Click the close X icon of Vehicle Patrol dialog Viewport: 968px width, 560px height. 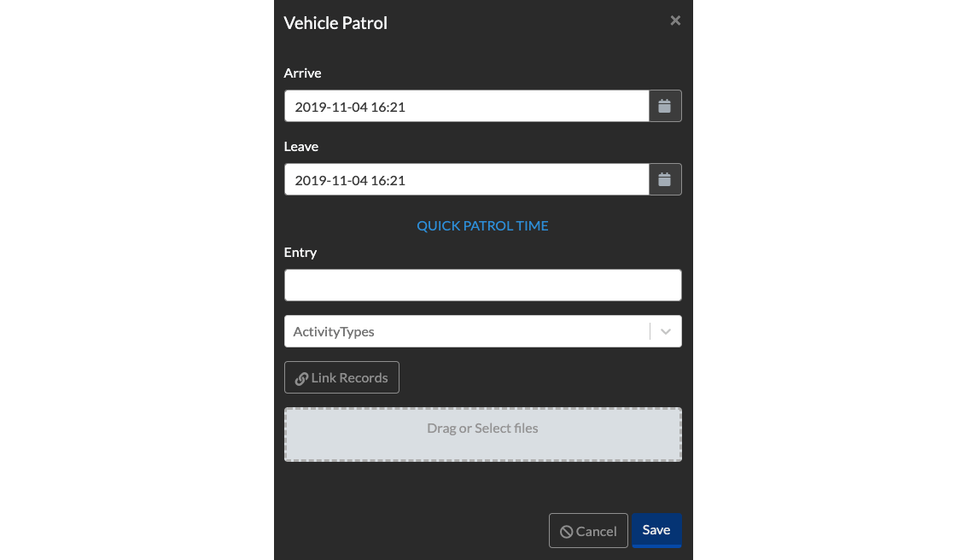[675, 20]
